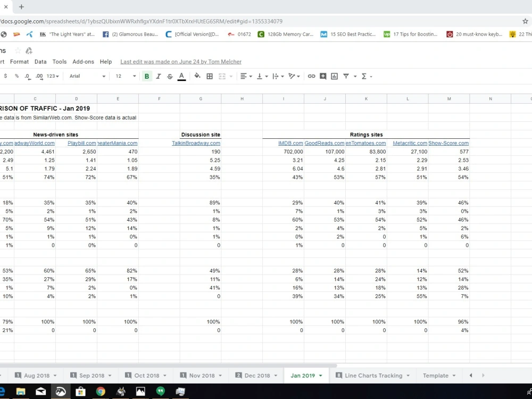Click the Drive move-to icon beside the title
The image size is (532, 399).
click(29, 51)
